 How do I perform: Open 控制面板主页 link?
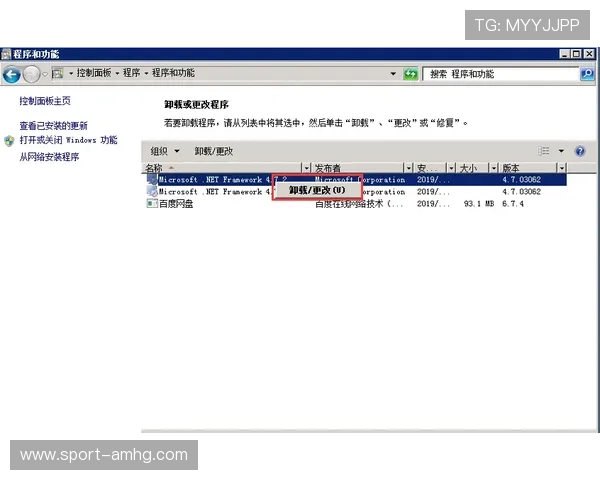[x=45, y=101]
